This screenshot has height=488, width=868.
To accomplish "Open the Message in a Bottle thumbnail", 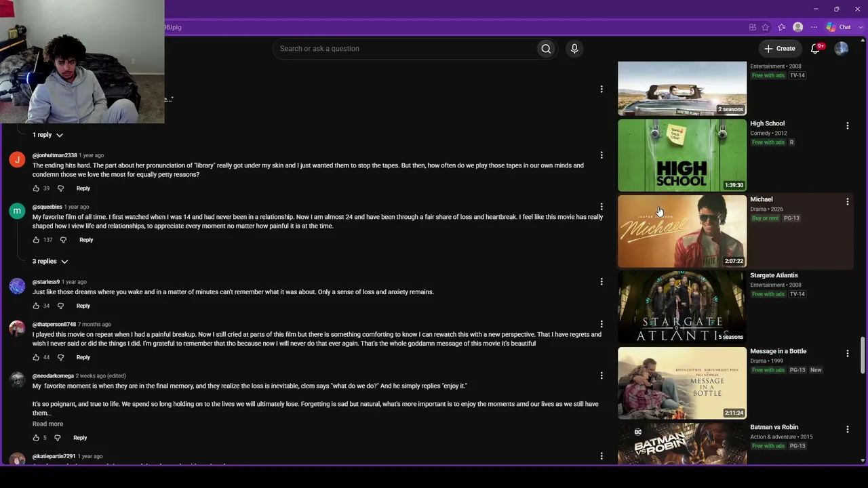I will pos(682,384).
